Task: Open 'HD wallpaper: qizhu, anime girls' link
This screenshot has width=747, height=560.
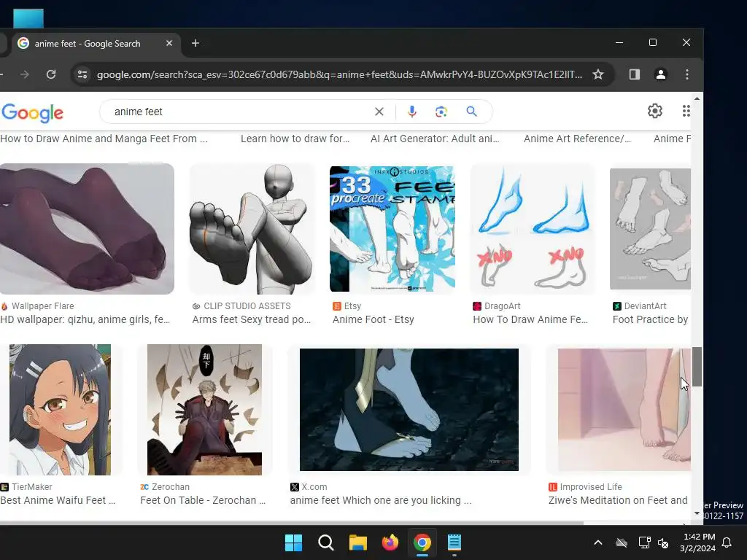Action: (85, 319)
